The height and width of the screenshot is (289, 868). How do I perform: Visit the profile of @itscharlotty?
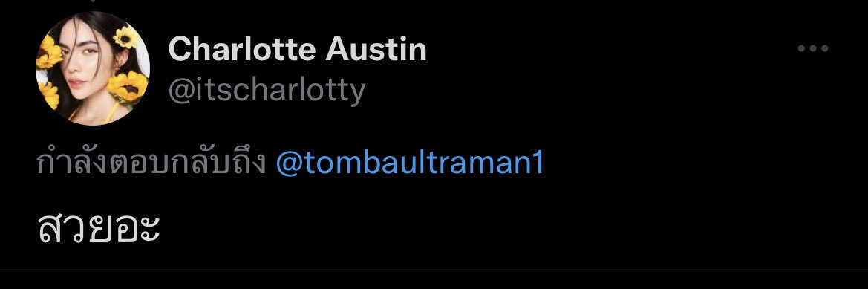[267, 90]
